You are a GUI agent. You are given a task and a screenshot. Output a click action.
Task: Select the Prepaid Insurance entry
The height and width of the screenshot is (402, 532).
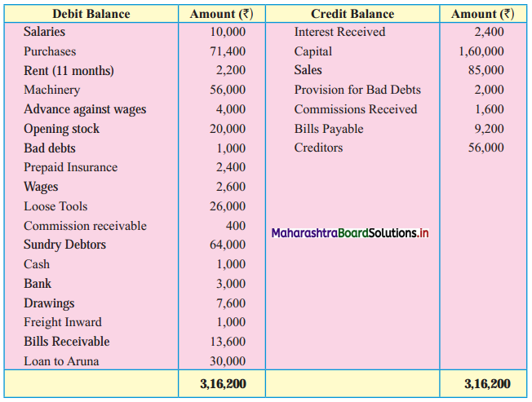(x=70, y=167)
